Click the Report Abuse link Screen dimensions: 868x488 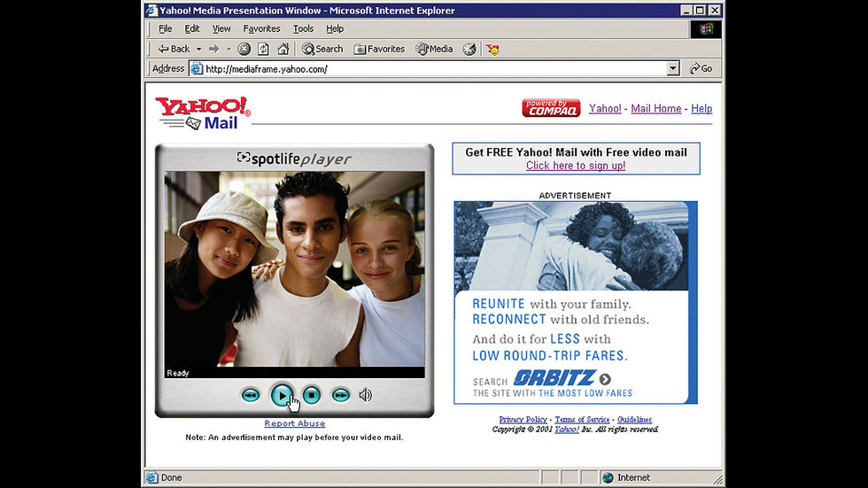click(x=294, y=424)
